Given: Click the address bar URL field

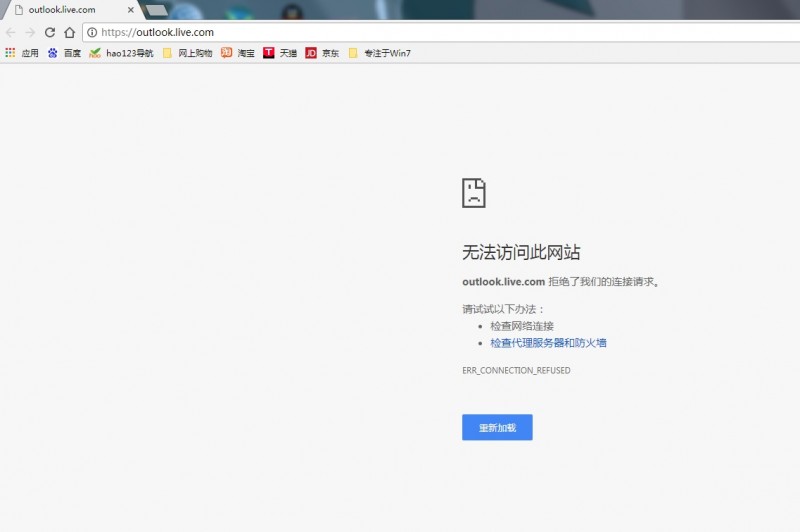Looking at the screenshot, I should tap(400, 32).
